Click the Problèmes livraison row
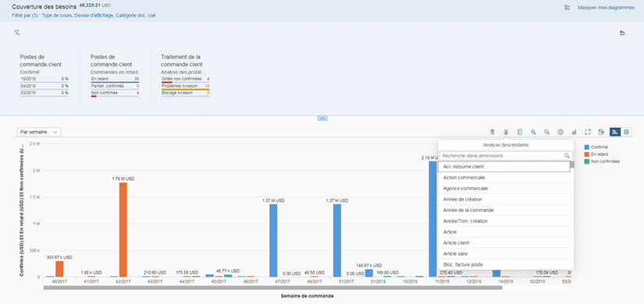This screenshot has height=304, width=644. pyautogui.click(x=185, y=86)
